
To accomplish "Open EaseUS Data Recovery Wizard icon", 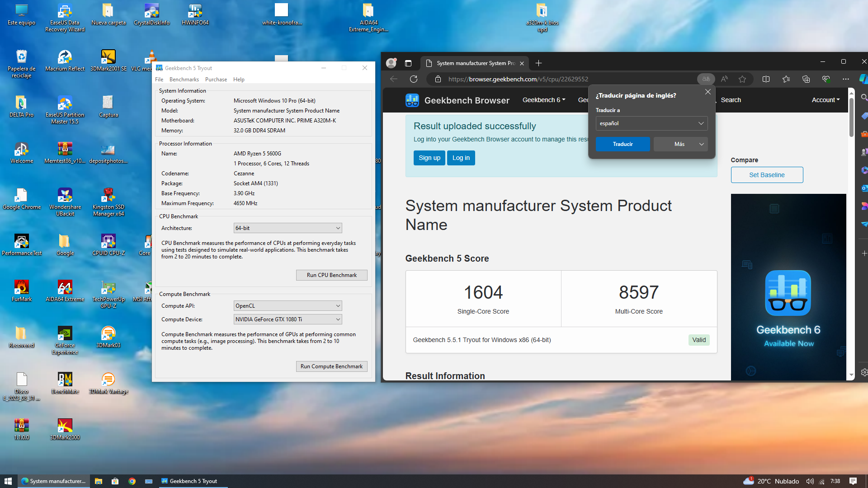I will (x=65, y=18).
